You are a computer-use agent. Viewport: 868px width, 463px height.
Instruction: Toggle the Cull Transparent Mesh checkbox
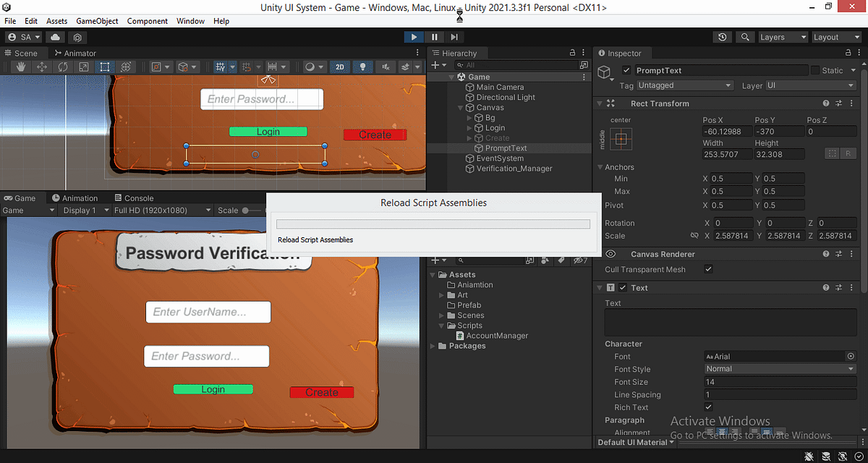click(x=707, y=268)
